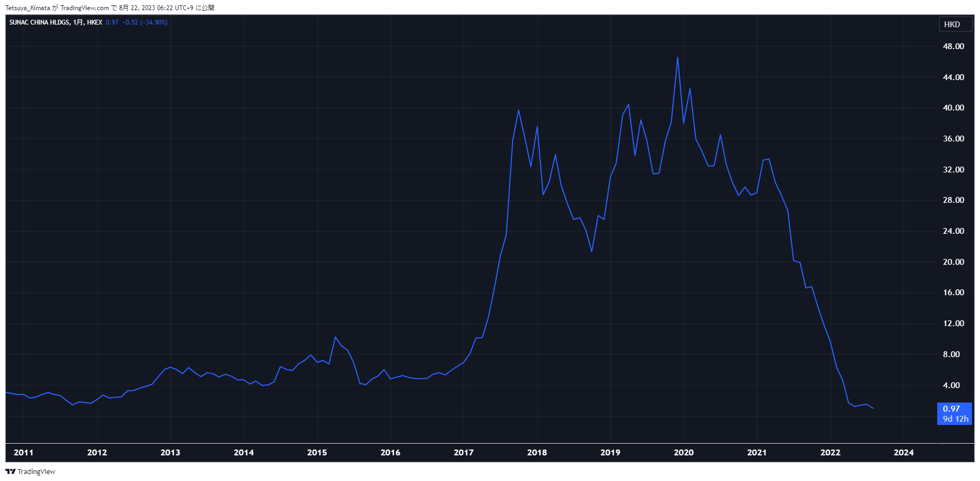
Task: Click the SUNAC CHINA HLDGS symbol title
Action: (40, 22)
